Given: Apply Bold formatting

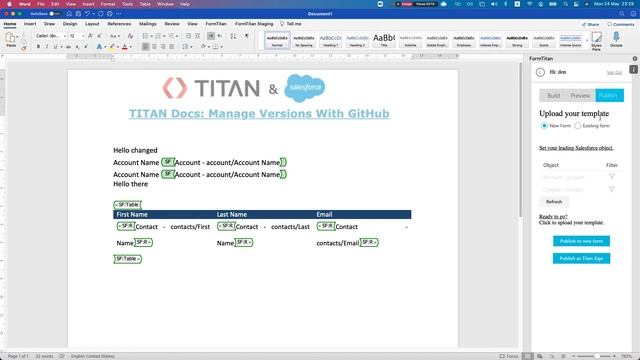Looking at the screenshot, I should tap(38, 47).
